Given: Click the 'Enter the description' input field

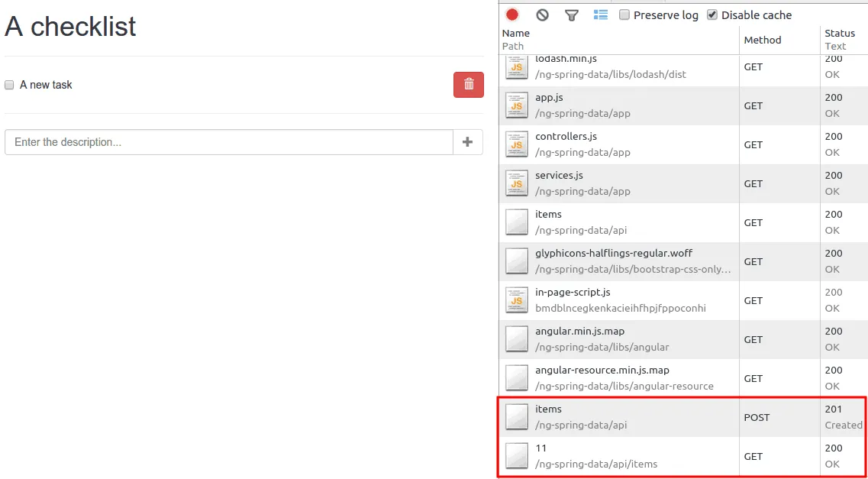Looking at the screenshot, I should coord(229,142).
